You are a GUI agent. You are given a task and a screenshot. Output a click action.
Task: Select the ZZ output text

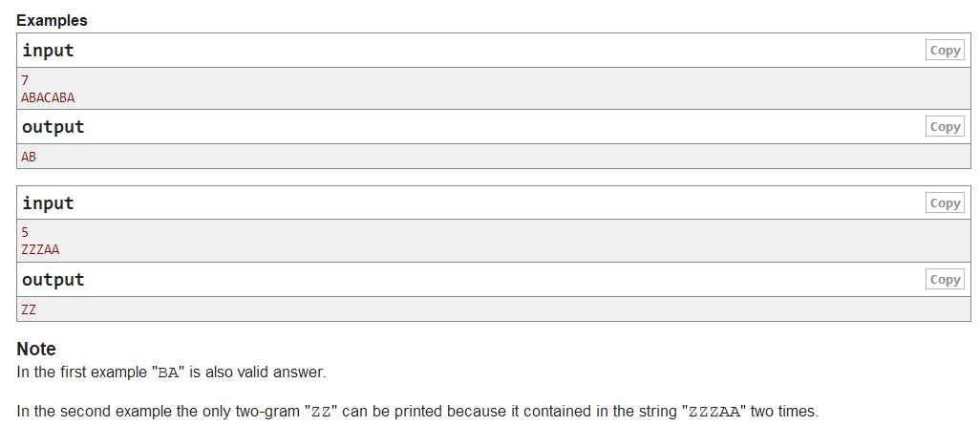[29, 309]
